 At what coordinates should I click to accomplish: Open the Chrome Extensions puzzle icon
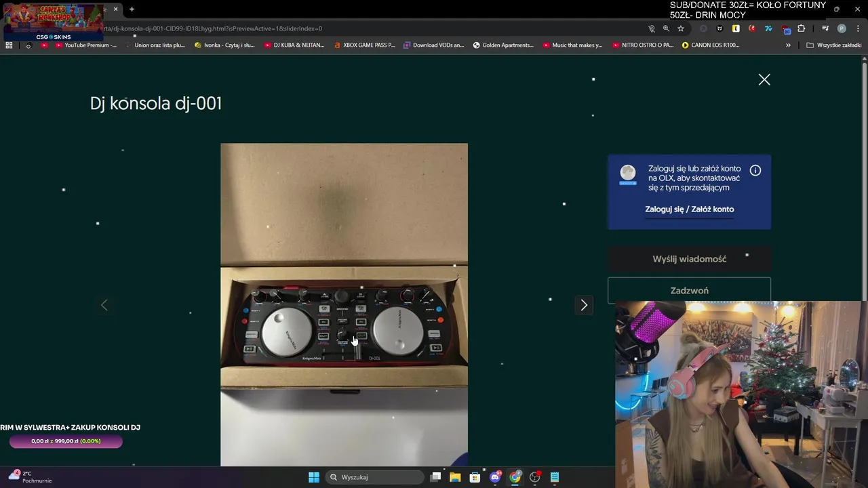tap(802, 28)
